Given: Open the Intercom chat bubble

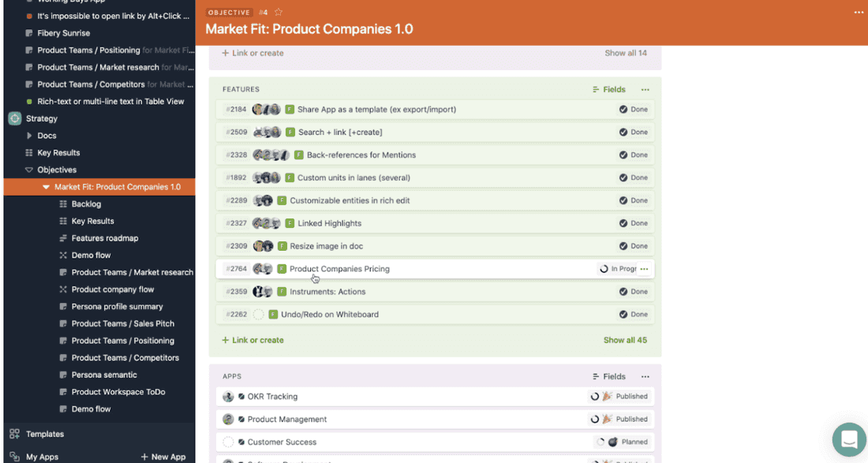Looking at the screenshot, I should (x=848, y=439).
